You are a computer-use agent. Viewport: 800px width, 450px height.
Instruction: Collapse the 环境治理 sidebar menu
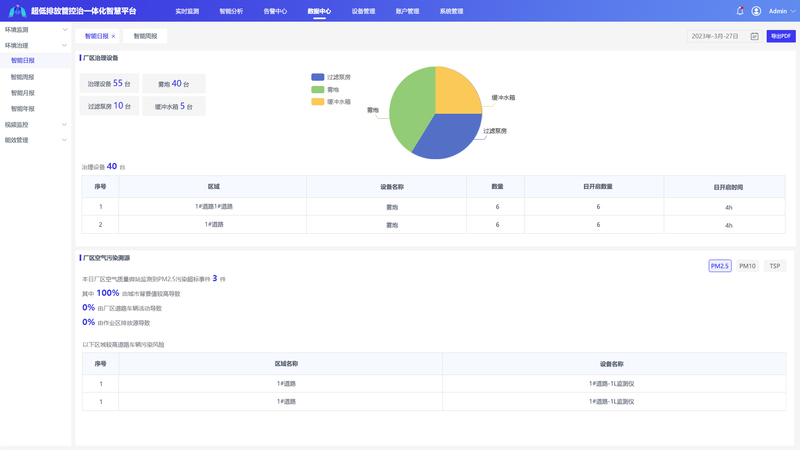click(35, 45)
